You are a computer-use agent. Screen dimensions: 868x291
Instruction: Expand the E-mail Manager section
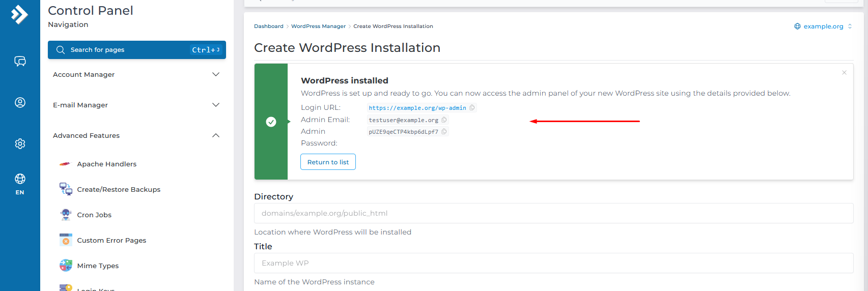point(136,105)
